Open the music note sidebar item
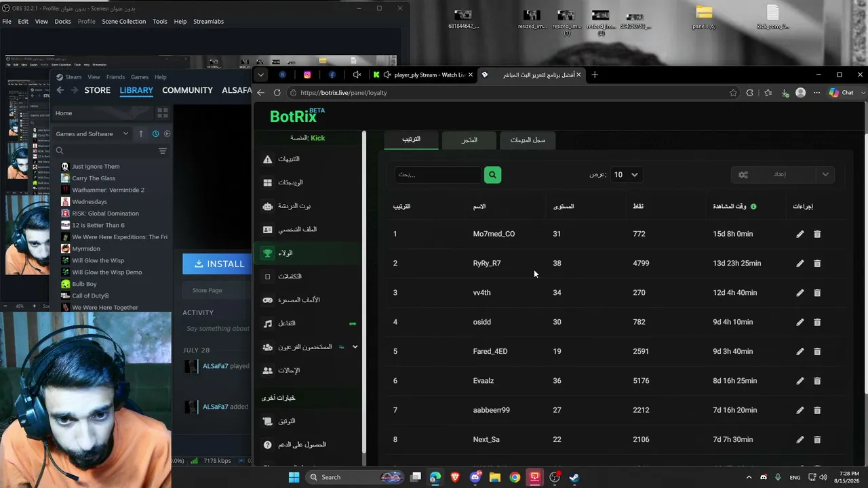This screenshot has width=868, height=488. tap(268, 323)
